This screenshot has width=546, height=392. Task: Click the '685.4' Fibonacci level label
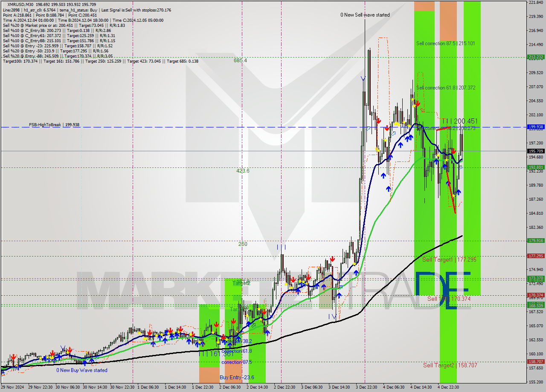[240, 61]
